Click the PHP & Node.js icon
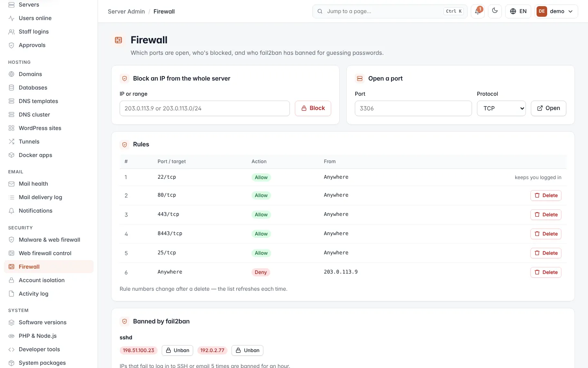The image size is (588, 368). [11, 336]
